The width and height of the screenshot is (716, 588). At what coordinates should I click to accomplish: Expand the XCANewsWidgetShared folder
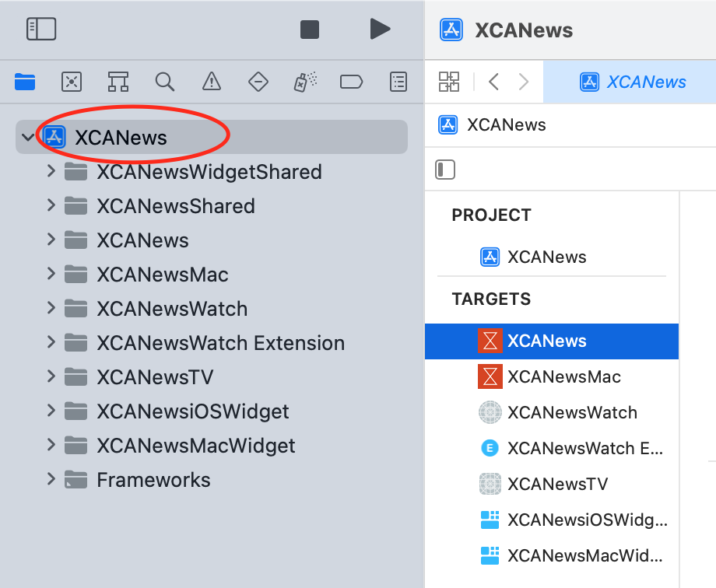(51, 172)
